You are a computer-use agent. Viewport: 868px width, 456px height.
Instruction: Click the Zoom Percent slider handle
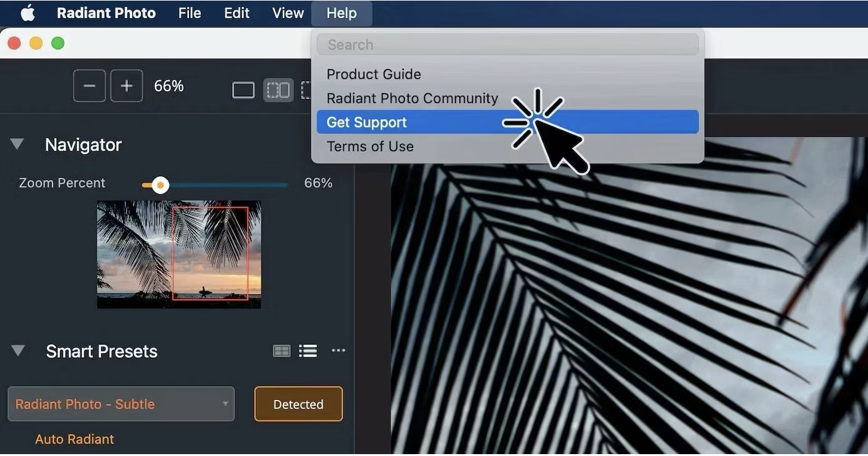160,185
